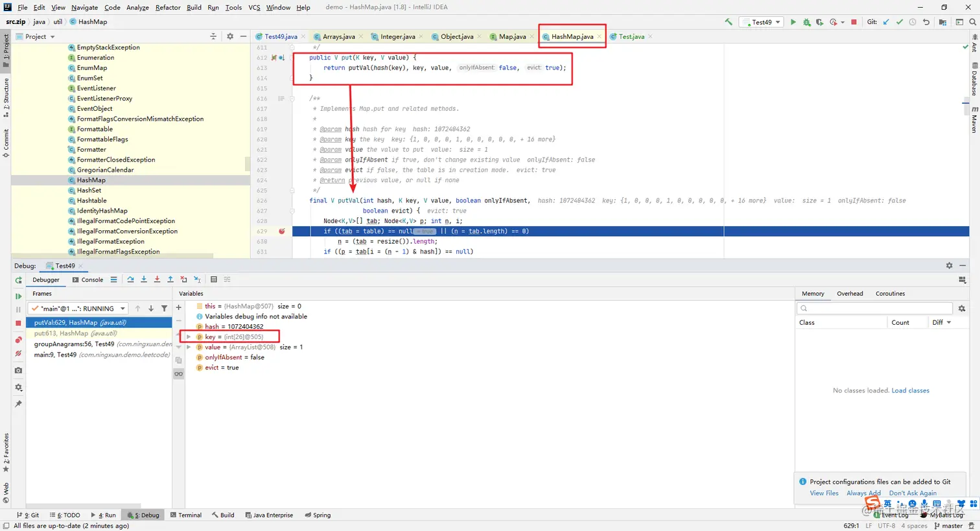Open Git history clock icon
Image resolution: width=980 pixels, height=531 pixels.
[x=913, y=22]
